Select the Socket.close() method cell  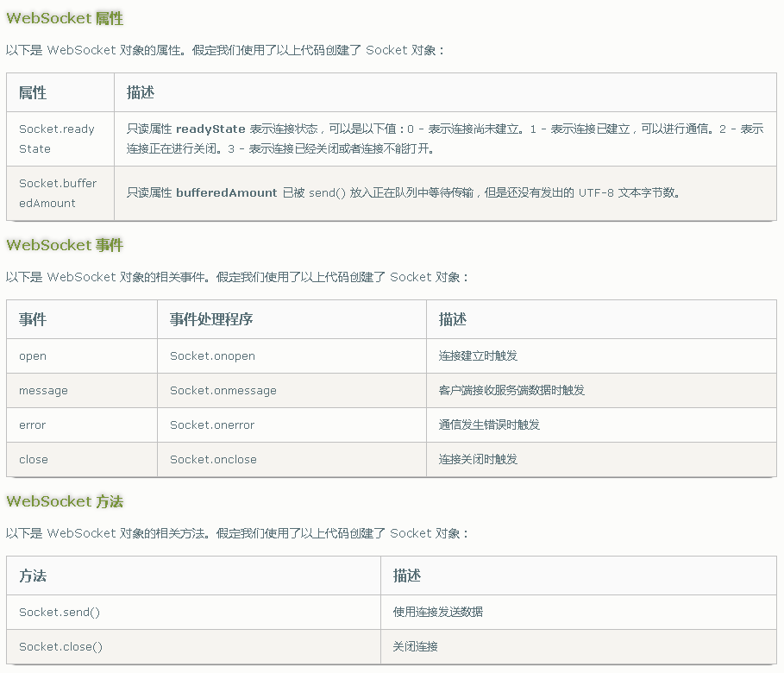[x=60, y=646]
